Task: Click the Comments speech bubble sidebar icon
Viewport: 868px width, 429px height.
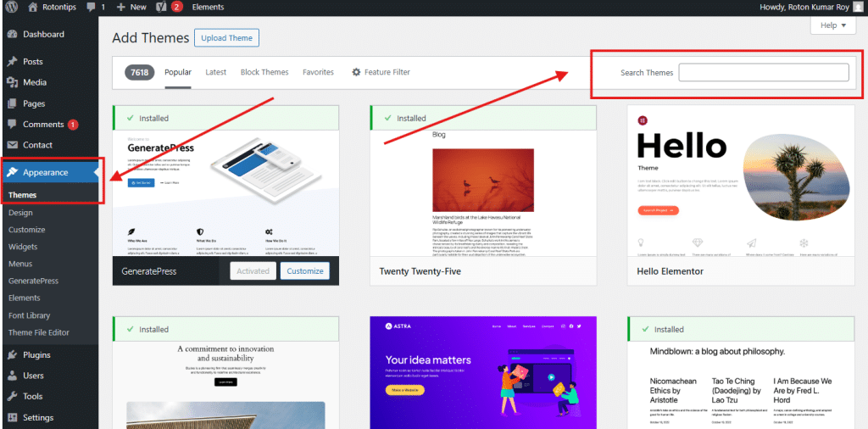Action: (x=12, y=124)
